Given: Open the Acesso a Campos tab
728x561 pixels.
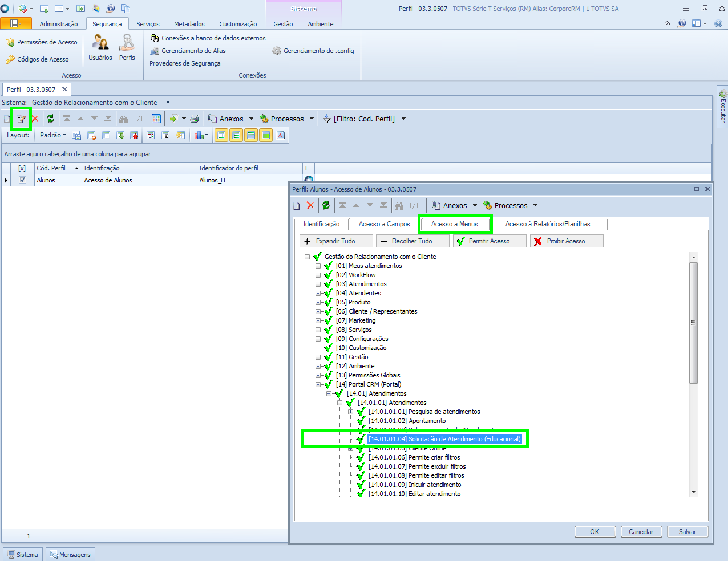Looking at the screenshot, I should coord(384,224).
